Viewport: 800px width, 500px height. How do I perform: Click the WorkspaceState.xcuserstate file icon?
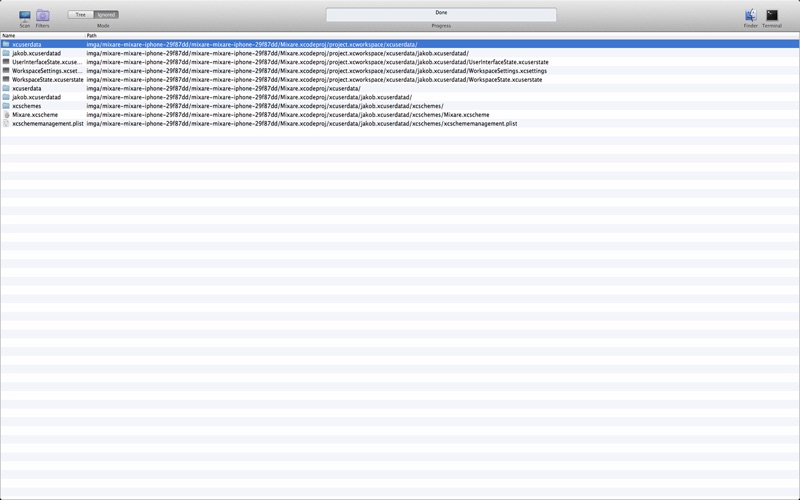[6, 80]
